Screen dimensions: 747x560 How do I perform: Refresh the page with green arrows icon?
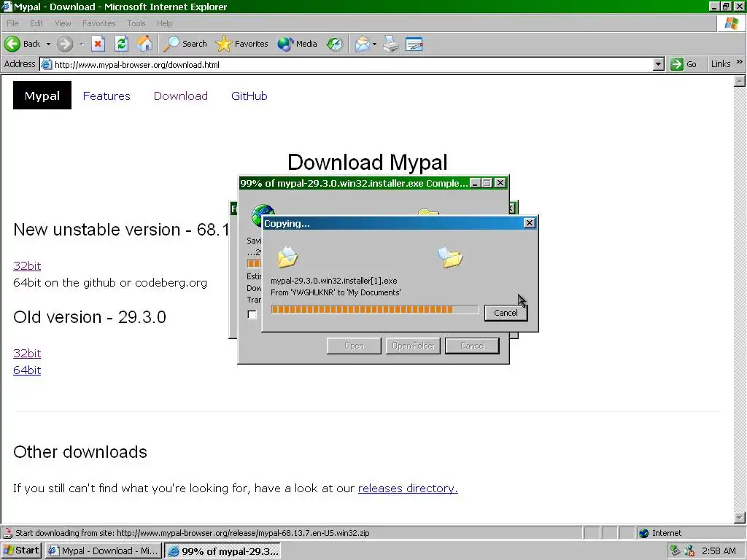click(122, 44)
